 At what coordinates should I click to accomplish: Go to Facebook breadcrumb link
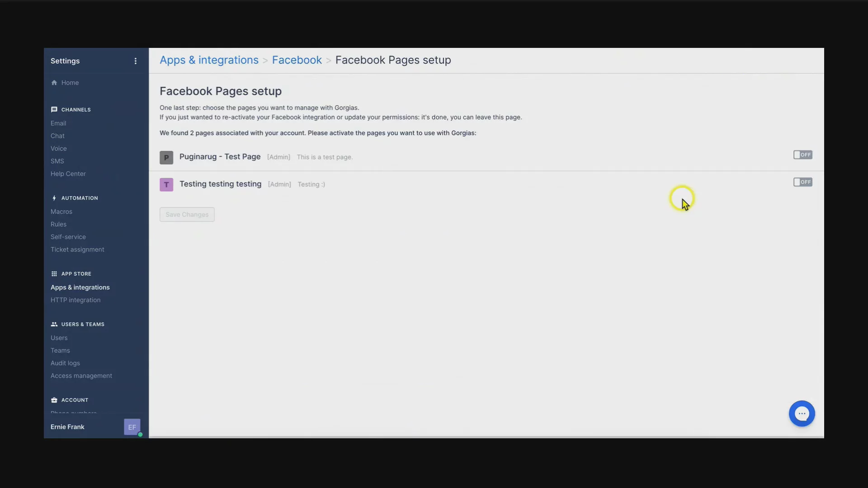[x=297, y=60]
